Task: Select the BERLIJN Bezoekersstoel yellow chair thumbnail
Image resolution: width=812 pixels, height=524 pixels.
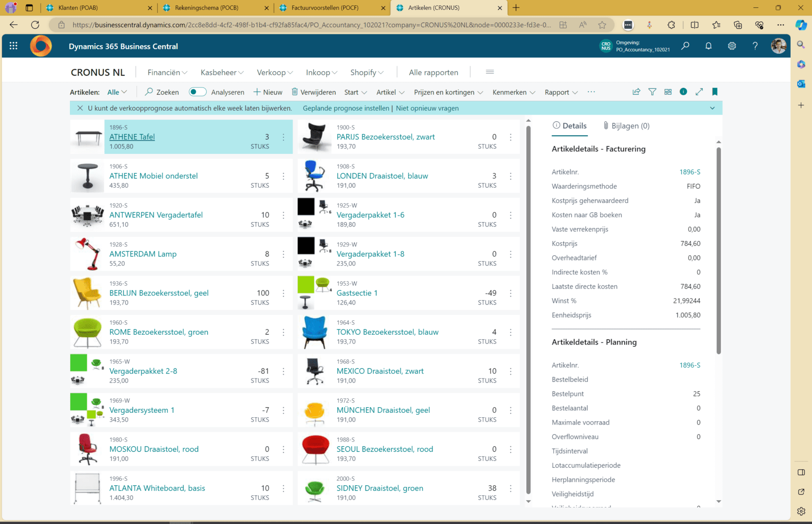Action: click(87, 293)
